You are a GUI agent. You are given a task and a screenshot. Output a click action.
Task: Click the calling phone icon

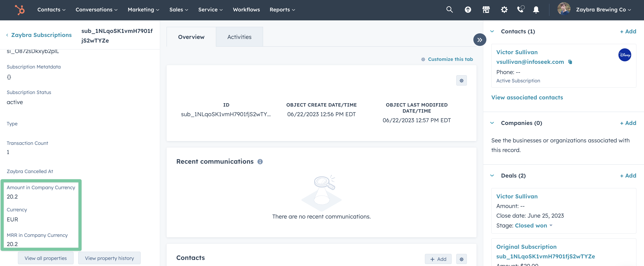click(520, 10)
